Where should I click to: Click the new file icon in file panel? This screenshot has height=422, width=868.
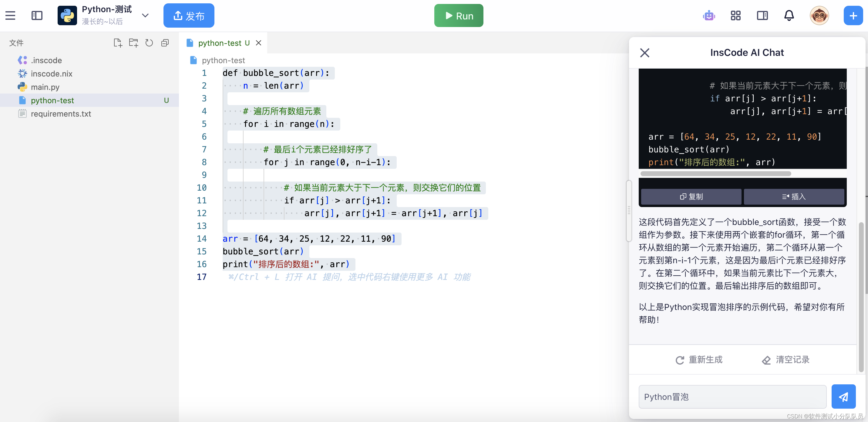point(118,43)
